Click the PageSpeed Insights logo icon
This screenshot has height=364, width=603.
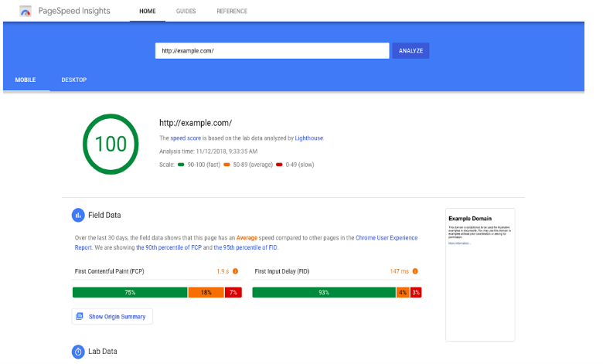click(26, 11)
